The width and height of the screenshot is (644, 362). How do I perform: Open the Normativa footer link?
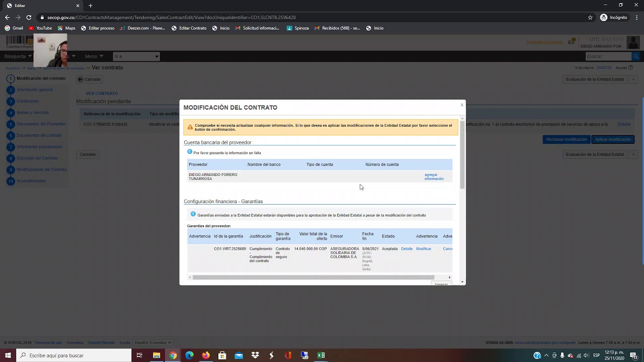pos(75,342)
